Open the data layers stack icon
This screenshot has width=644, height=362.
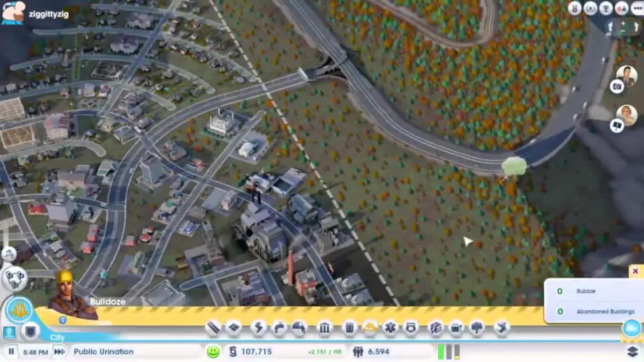633,351
